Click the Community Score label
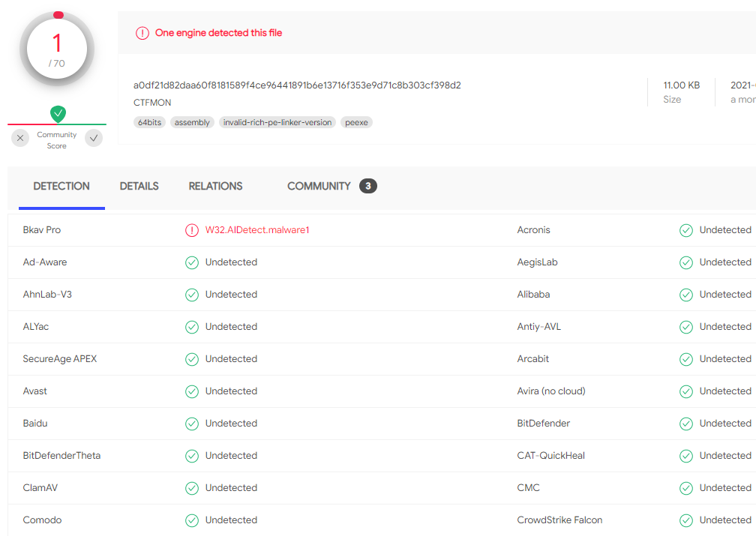Viewport: 756px width, 536px height. point(57,140)
